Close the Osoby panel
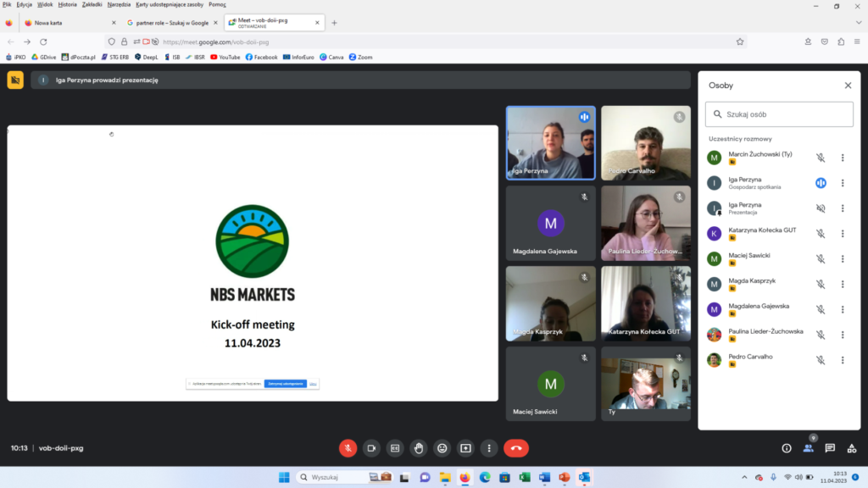 [x=848, y=86]
